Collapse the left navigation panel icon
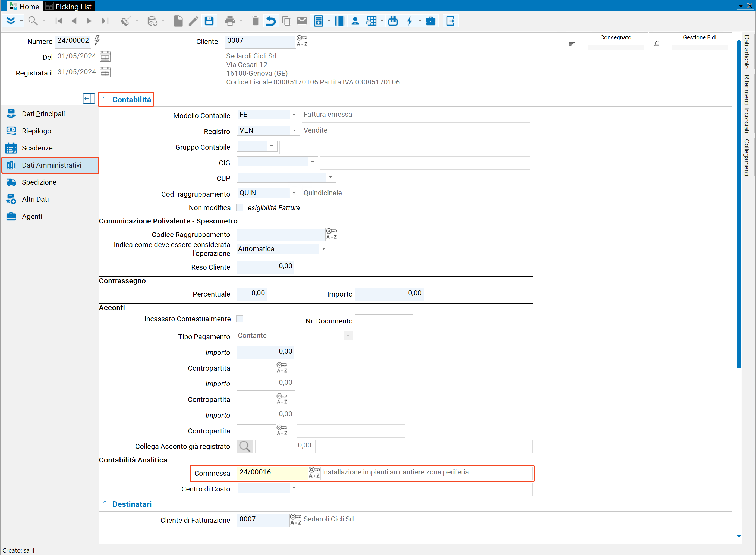The height and width of the screenshot is (555, 756). coord(89,99)
